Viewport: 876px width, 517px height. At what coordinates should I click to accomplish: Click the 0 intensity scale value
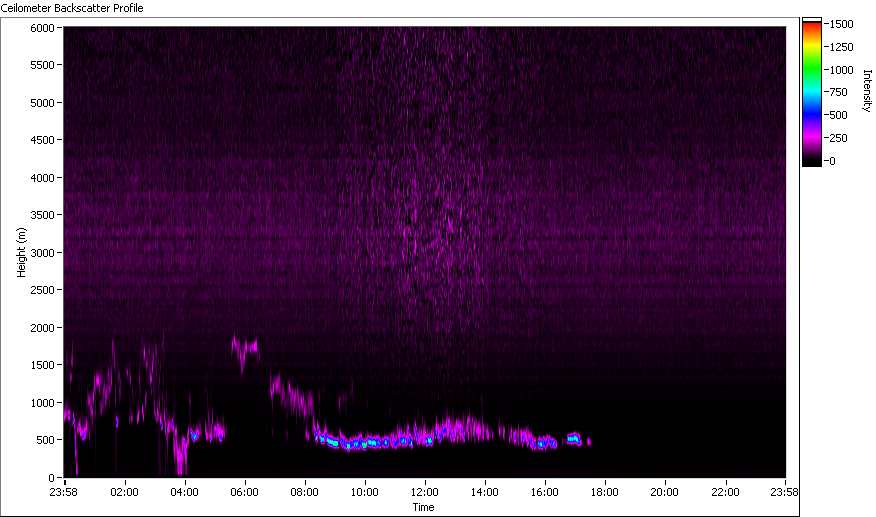pyautogui.click(x=833, y=161)
